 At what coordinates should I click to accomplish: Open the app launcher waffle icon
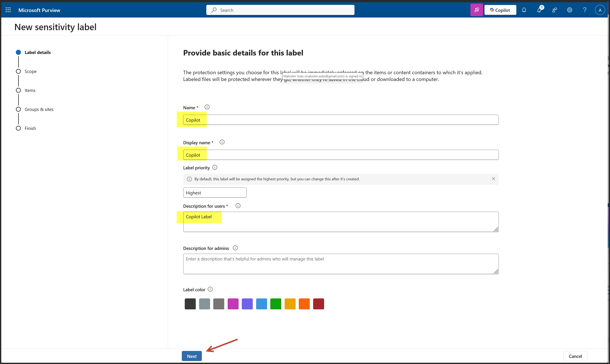(x=8, y=10)
